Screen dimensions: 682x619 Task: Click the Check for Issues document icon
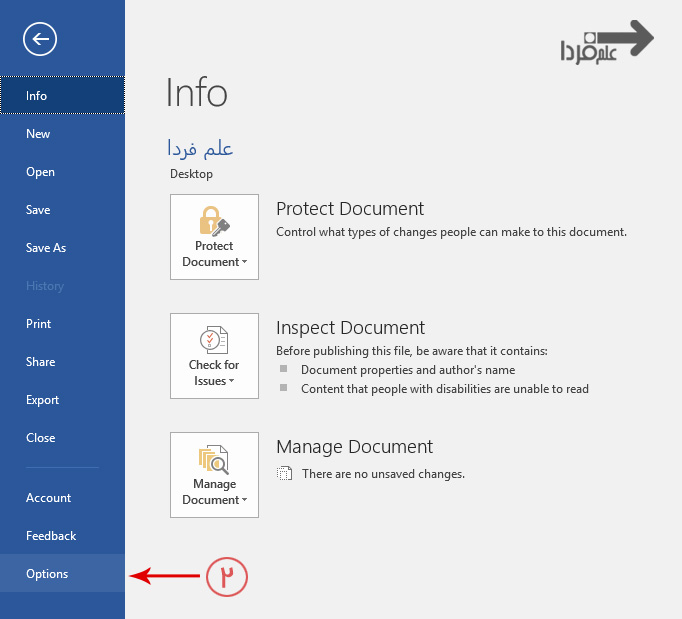tap(214, 340)
